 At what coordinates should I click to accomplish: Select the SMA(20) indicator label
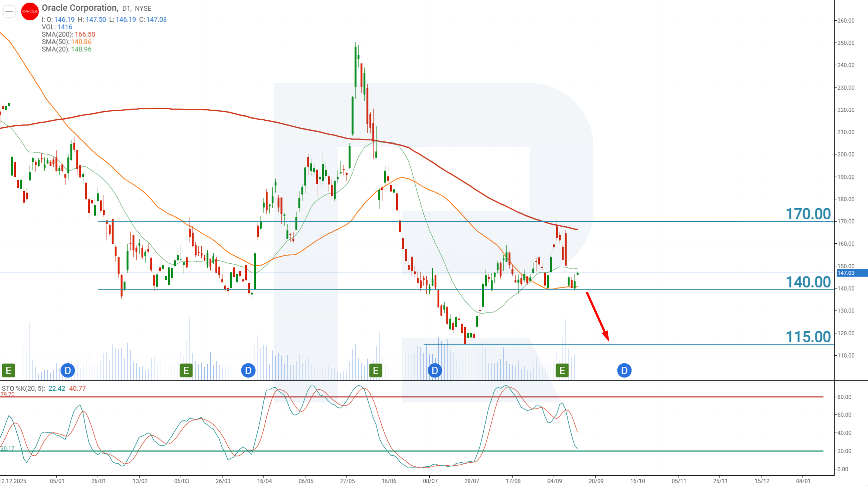pos(67,49)
